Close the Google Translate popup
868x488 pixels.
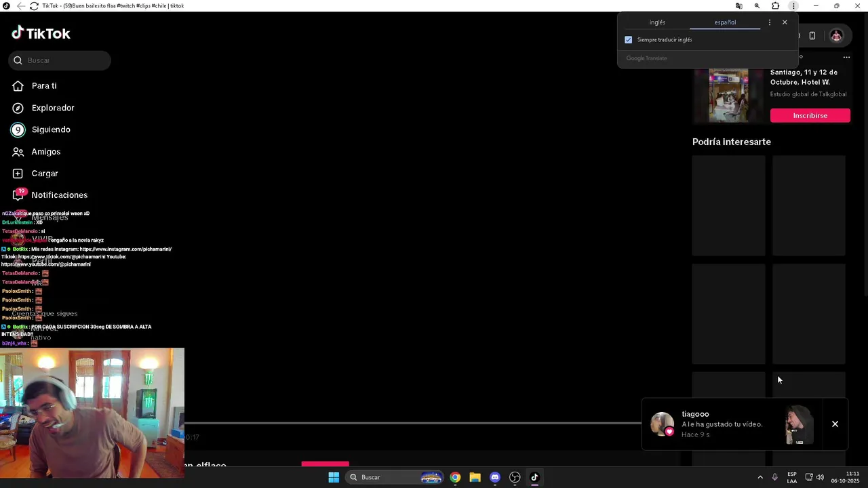pos(785,22)
